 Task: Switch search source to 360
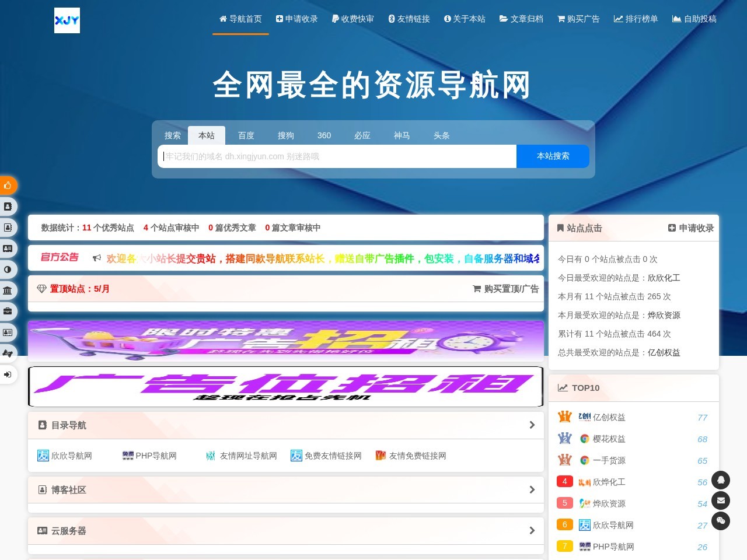[324, 135]
